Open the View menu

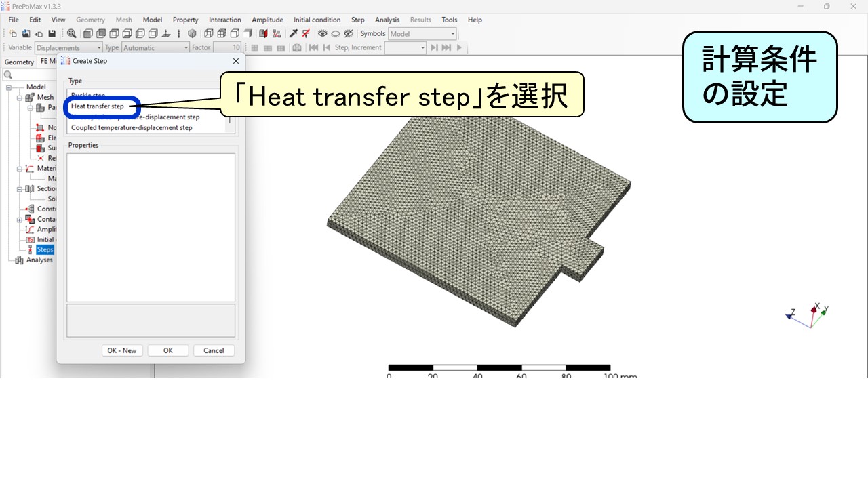[58, 20]
